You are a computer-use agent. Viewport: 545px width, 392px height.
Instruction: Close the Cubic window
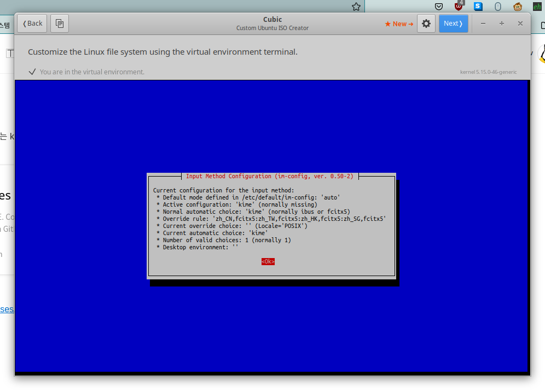click(520, 24)
